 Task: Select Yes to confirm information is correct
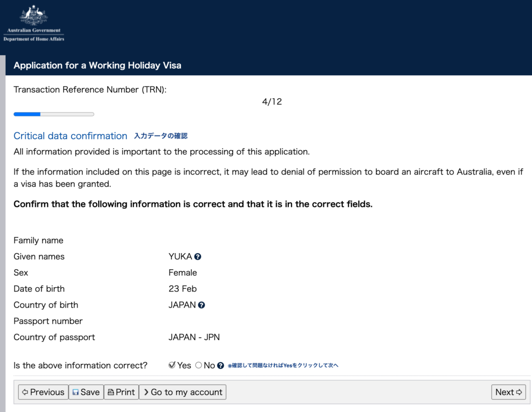coord(172,365)
